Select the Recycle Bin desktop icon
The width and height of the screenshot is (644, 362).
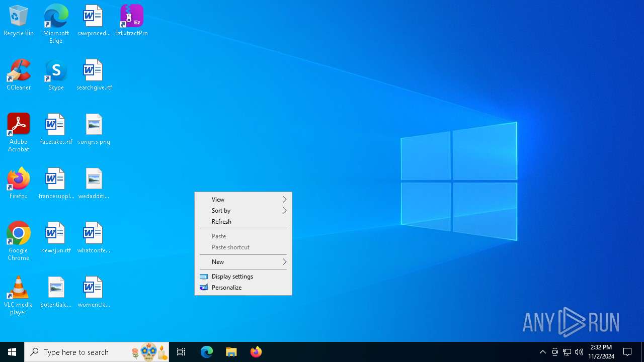tap(19, 21)
